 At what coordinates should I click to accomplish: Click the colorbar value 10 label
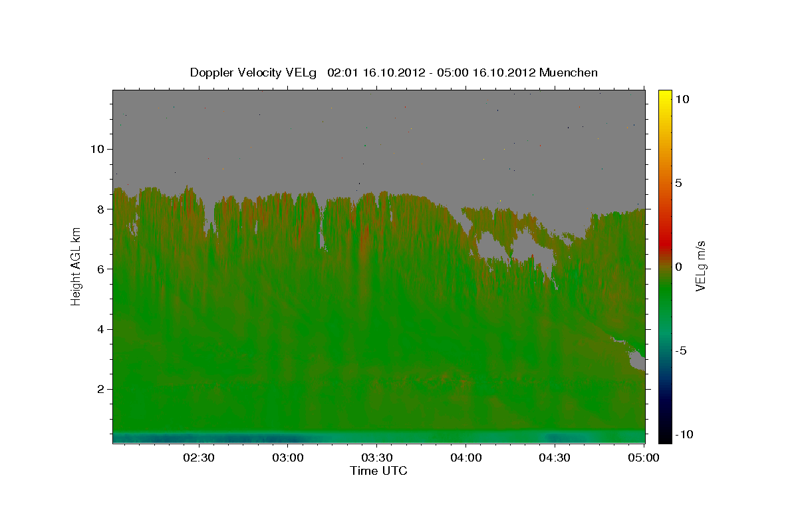682,98
